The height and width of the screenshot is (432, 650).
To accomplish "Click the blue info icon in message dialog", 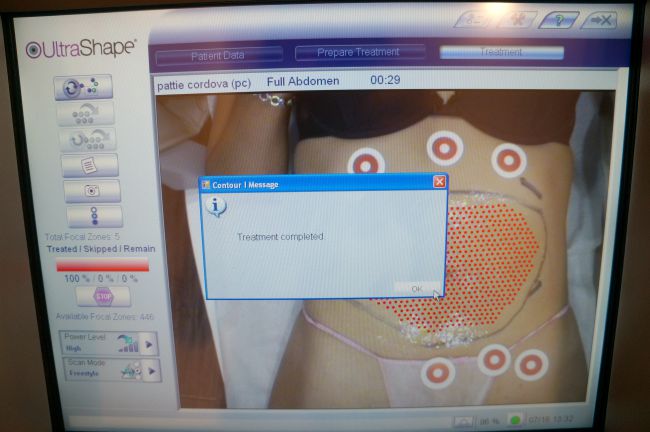I will coord(216,206).
